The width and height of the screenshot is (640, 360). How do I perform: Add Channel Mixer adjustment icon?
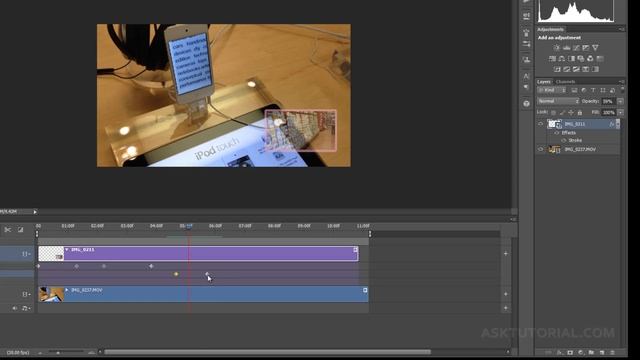(590, 59)
